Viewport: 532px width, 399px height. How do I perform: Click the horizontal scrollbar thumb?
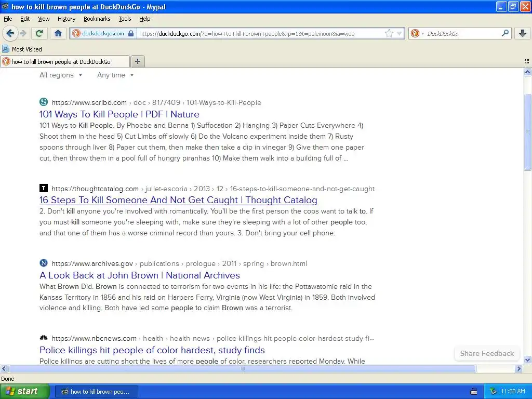point(242,368)
